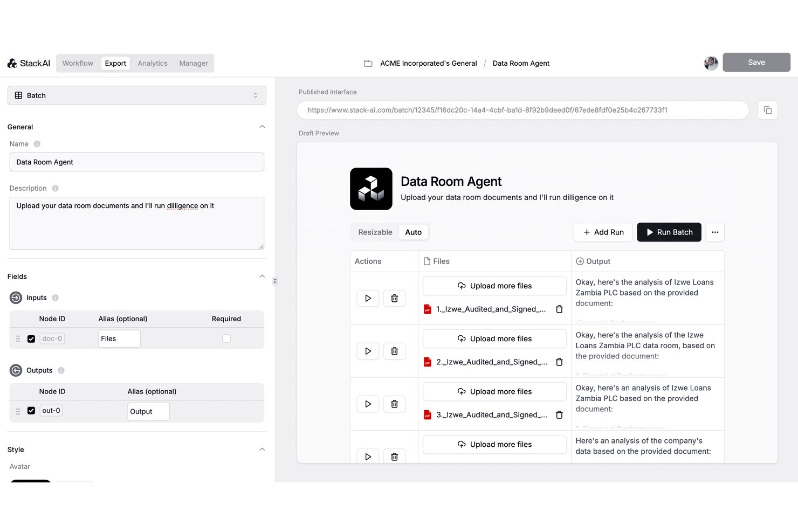Click the Data Room Agent cube logo
798x532 pixels.
(x=371, y=189)
